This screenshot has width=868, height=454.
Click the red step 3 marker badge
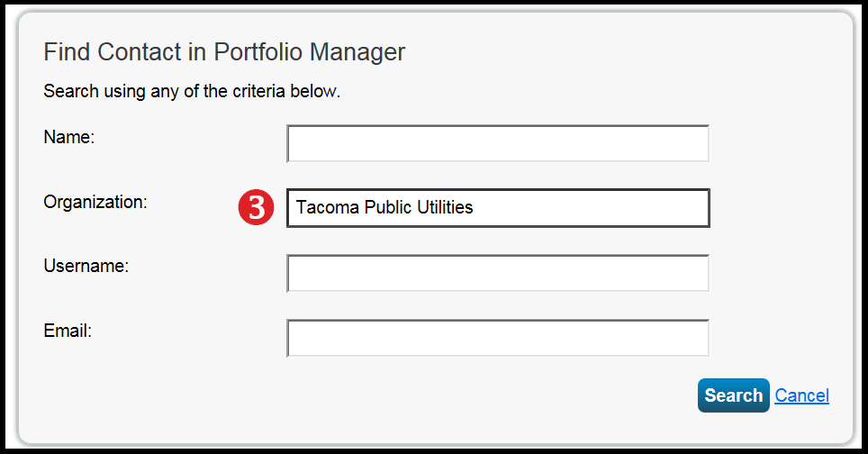tap(257, 207)
